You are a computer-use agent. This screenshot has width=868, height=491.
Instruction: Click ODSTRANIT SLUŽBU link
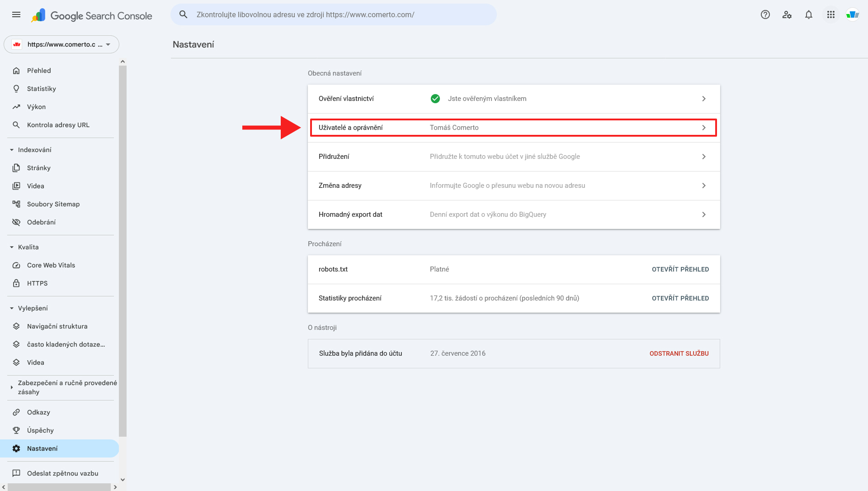coord(679,353)
